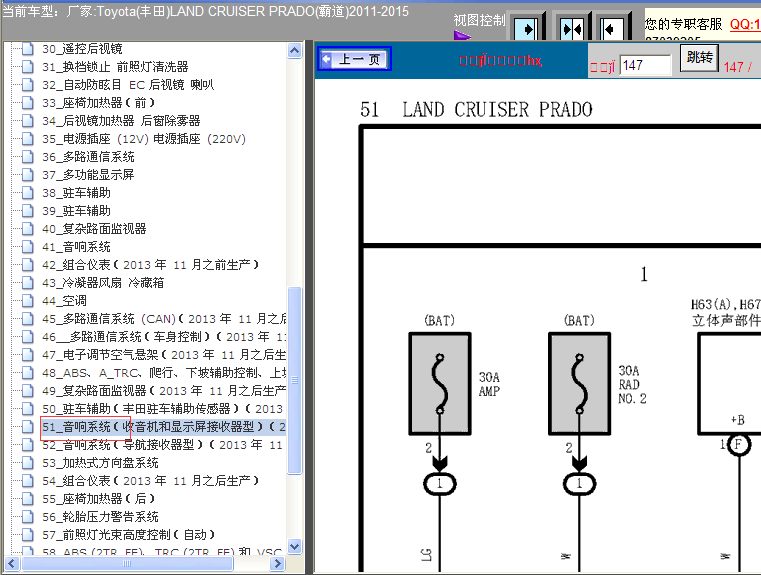761x575 pixels.
Task: Click horizontal scrollbar left arrow
Action: click(12, 563)
